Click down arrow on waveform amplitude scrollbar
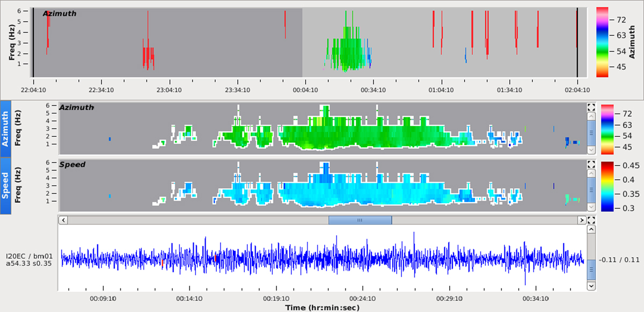644x312 pixels. (x=591, y=286)
